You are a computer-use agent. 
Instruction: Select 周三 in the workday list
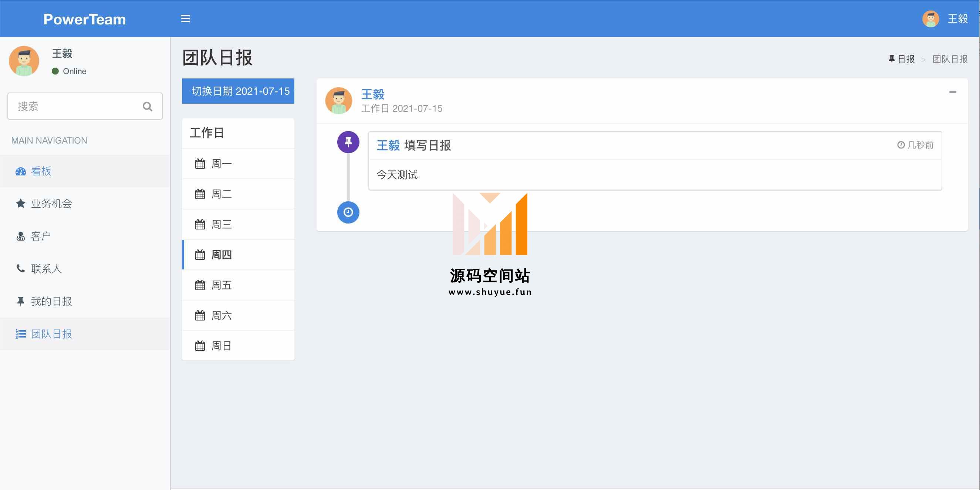(238, 225)
